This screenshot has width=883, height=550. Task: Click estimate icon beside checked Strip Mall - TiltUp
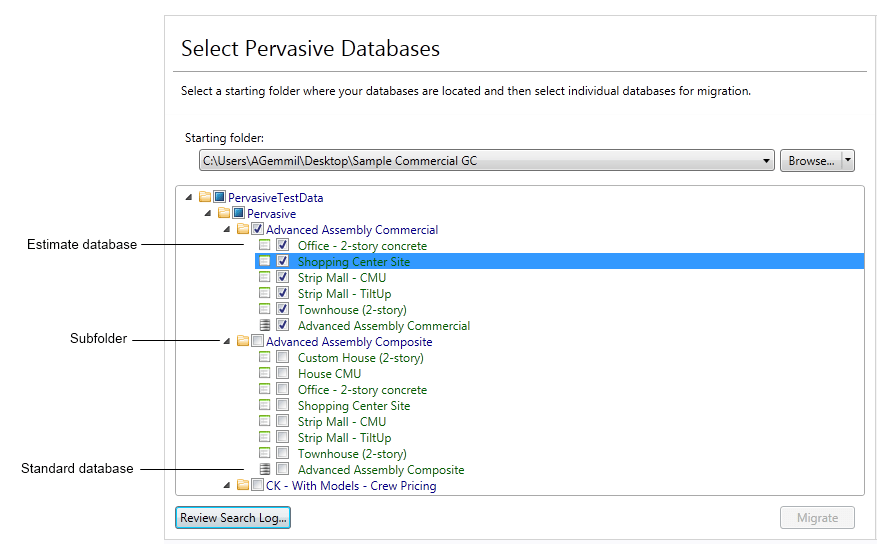[x=265, y=293]
